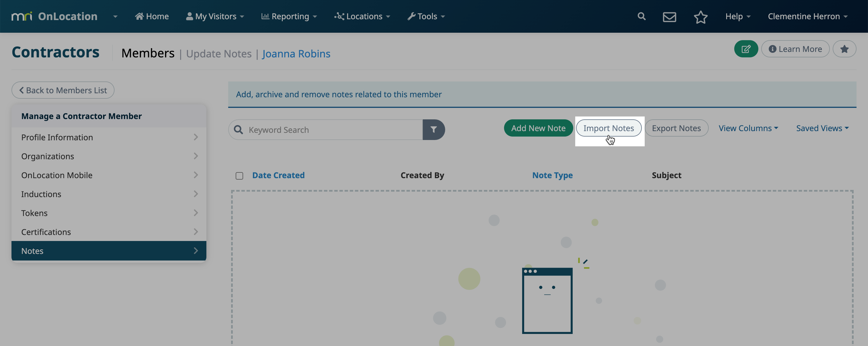
Task: Click Export Notes
Action: (676, 128)
